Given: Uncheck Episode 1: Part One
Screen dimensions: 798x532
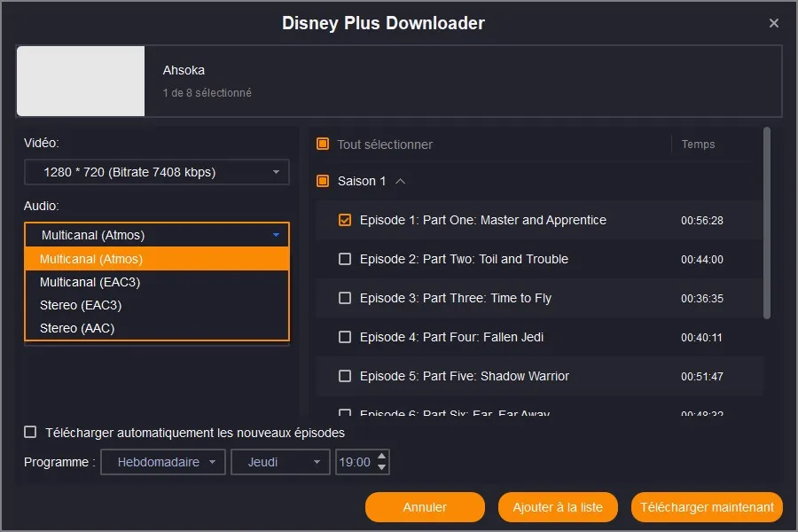Looking at the screenshot, I should [x=344, y=220].
